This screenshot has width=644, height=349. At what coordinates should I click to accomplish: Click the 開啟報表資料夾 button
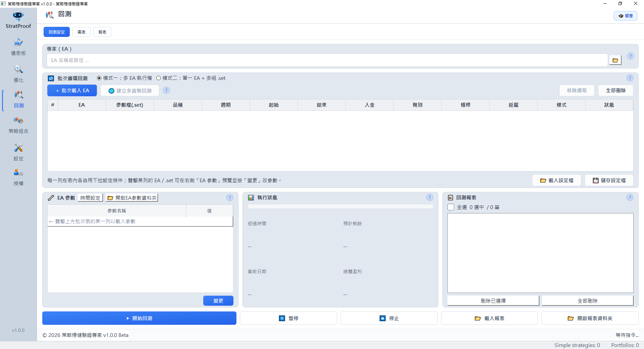click(x=590, y=318)
